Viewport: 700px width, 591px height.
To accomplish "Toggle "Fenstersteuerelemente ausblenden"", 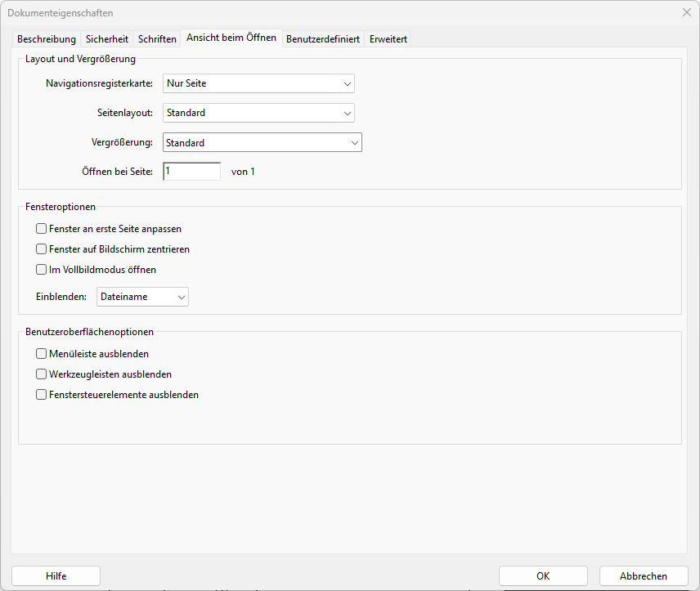I will point(41,394).
